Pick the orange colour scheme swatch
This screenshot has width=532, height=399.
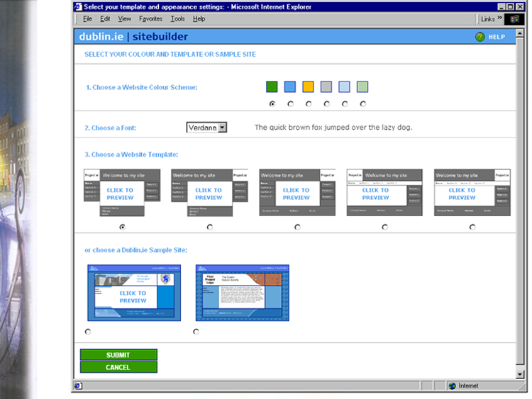click(x=308, y=86)
